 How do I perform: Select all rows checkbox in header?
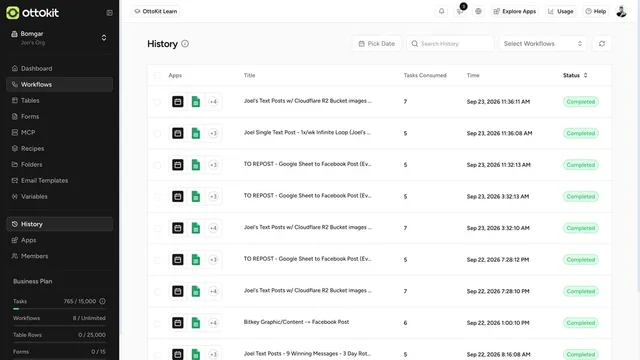pyautogui.click(x=157, y=75)
